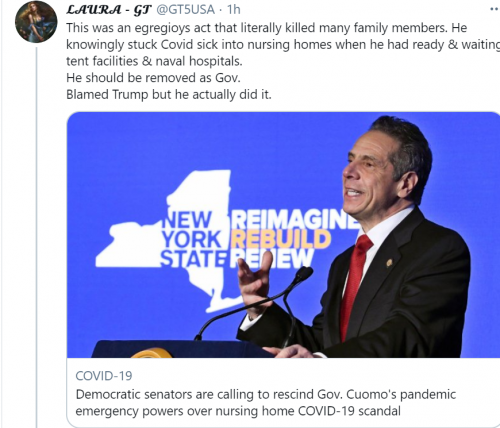This screenshot has height=428, width=500.
Task: Click the yellow podium seal in the photo
Action: (x=152, y=353)
